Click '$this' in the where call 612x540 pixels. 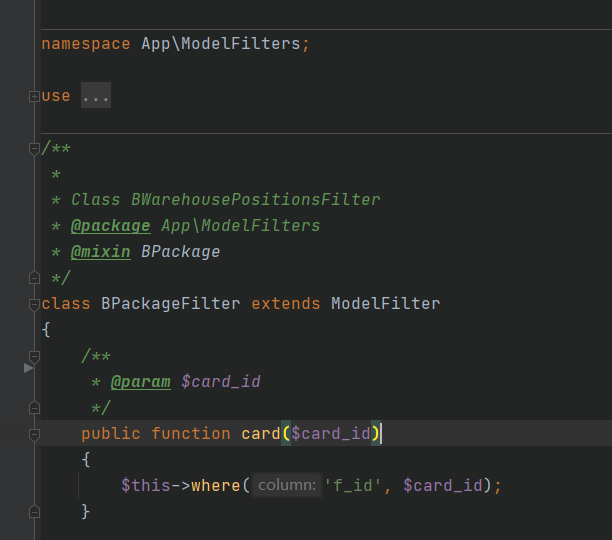coord(146,485)
